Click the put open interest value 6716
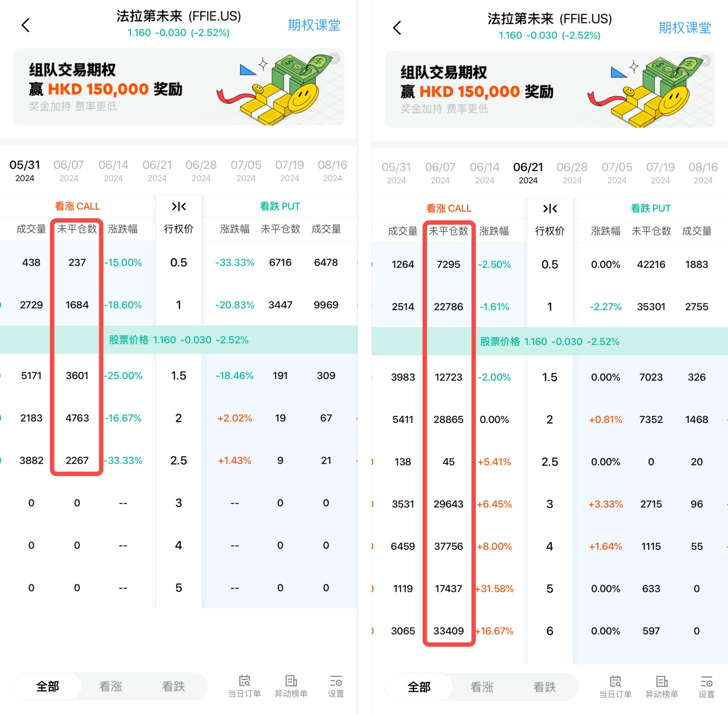728x714 pixels. 280,263
